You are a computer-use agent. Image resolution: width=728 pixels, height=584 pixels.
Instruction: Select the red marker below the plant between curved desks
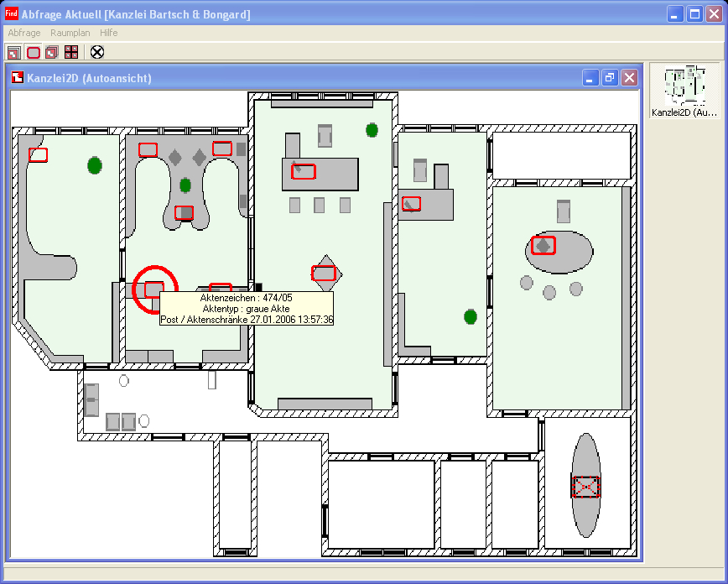pyautogui.click(x=184, y=213)
